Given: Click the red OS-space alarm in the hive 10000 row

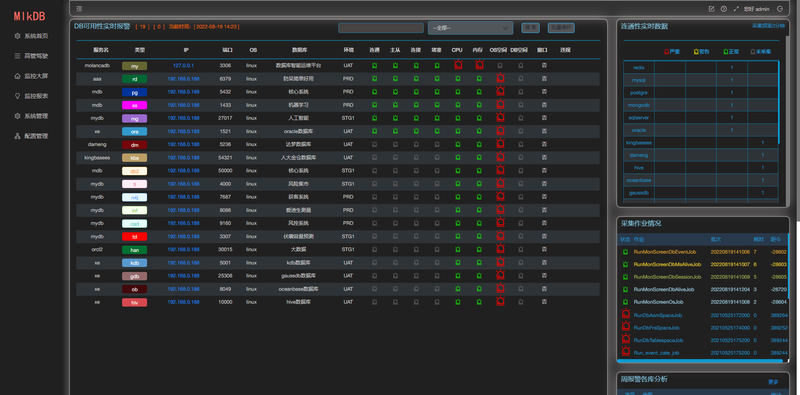Looking at the screenshot, I should click(500, 302).
